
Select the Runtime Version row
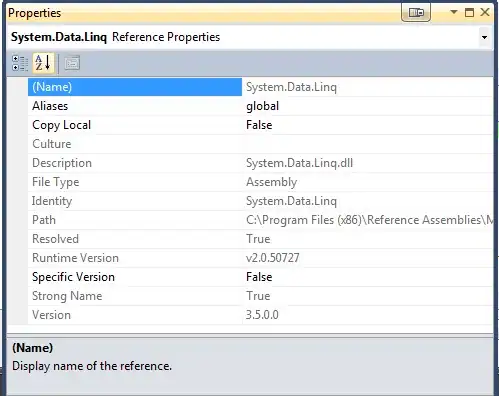pyautogui.click(x=260, y=258)
